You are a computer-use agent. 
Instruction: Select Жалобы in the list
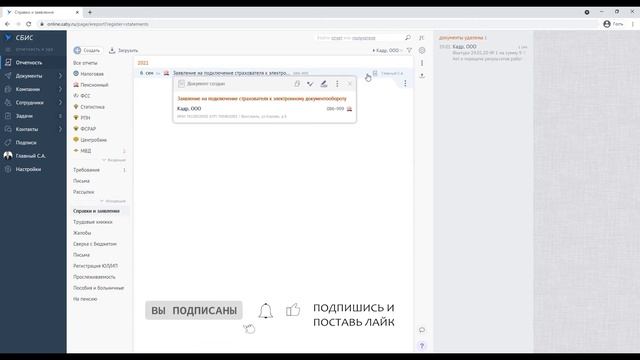(82, 233)
